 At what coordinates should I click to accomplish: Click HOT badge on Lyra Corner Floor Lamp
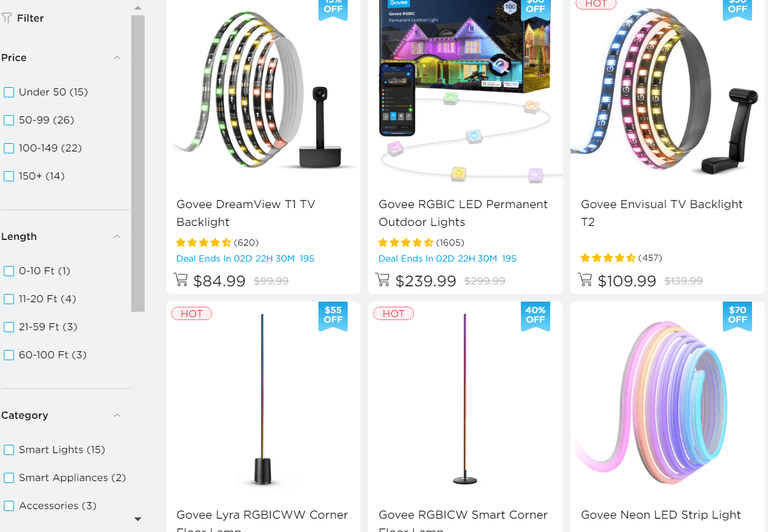[192, 314]
